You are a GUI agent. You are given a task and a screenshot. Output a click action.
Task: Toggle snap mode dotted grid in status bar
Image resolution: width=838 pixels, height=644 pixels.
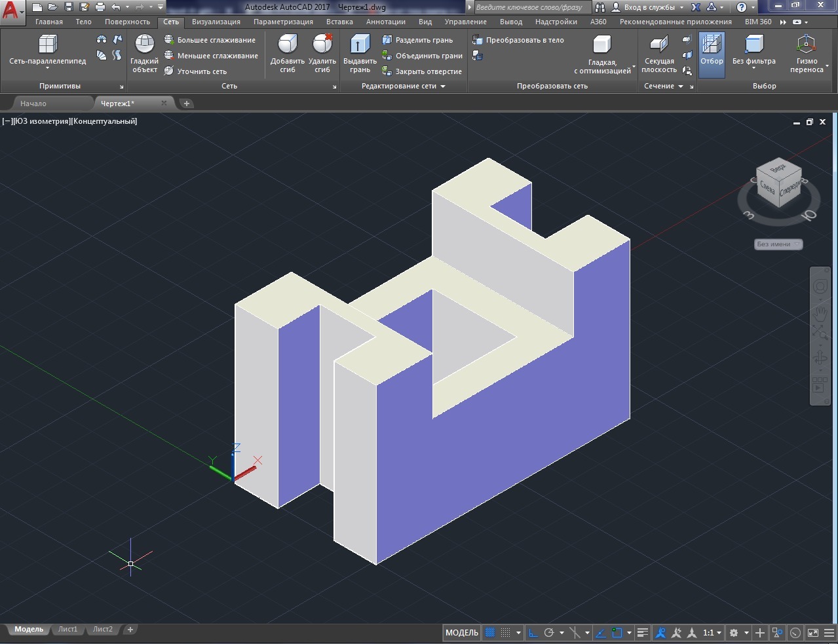[505, 633]
